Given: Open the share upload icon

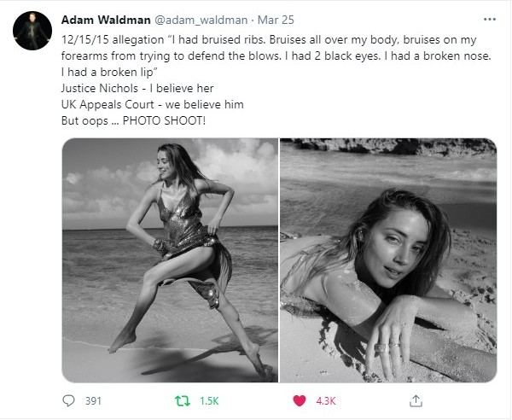Looking at the screenshot, I should 416,400.
